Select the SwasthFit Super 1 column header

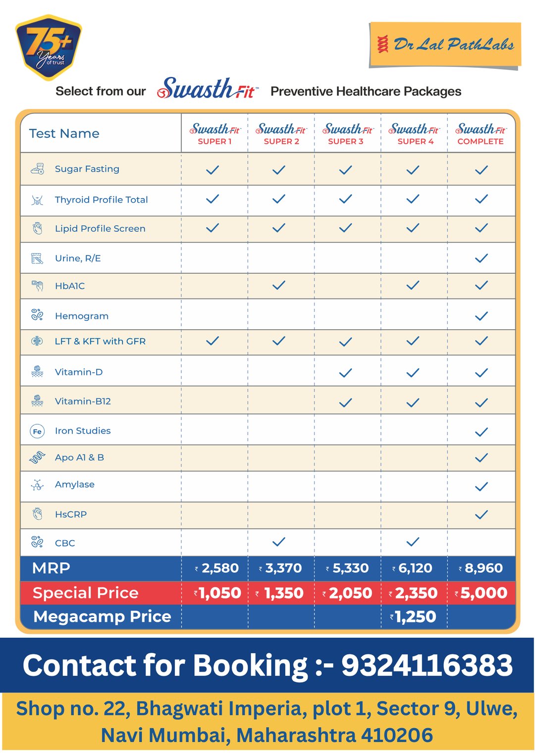(215, 134)
